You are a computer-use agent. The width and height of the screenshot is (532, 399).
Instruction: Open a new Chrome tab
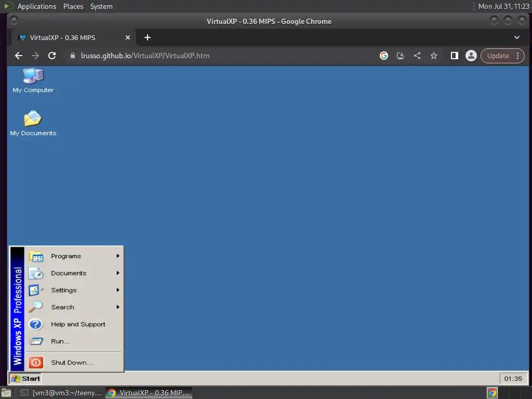147,37
